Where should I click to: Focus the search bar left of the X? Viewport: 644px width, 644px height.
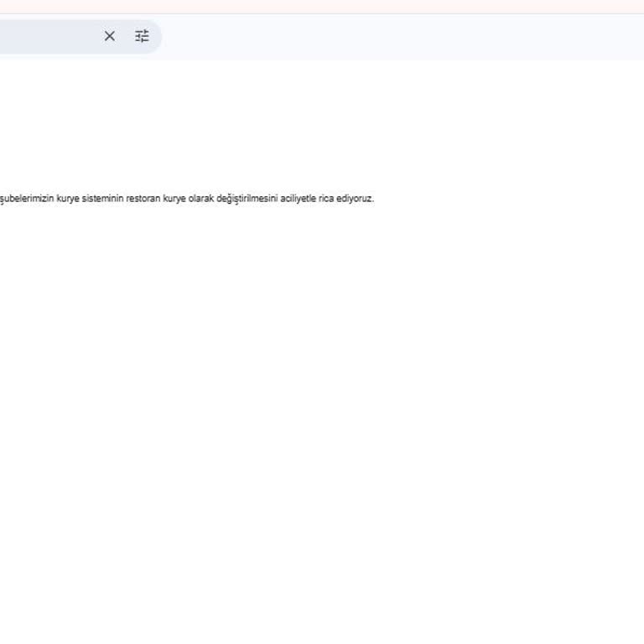(67, 36)
